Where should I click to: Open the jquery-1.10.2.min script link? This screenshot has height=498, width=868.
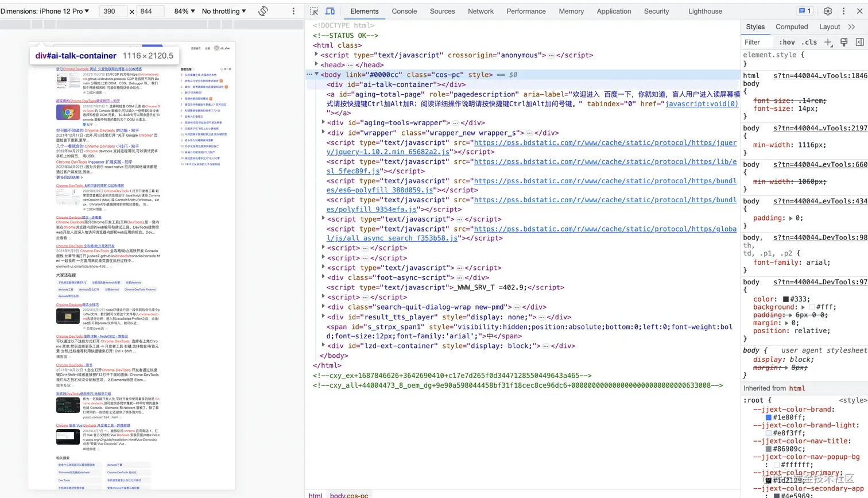532,147
